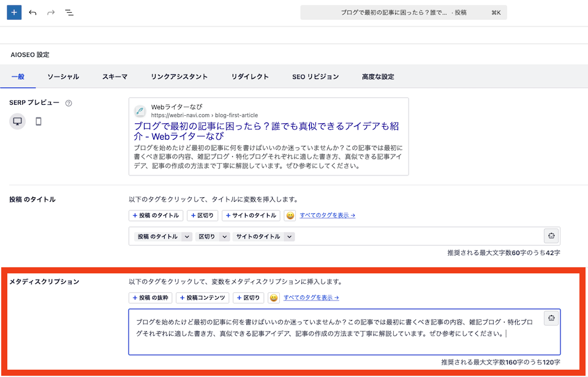Click the blue block inserter plus button
588x377 pixels.
click(x=14, y=12)
